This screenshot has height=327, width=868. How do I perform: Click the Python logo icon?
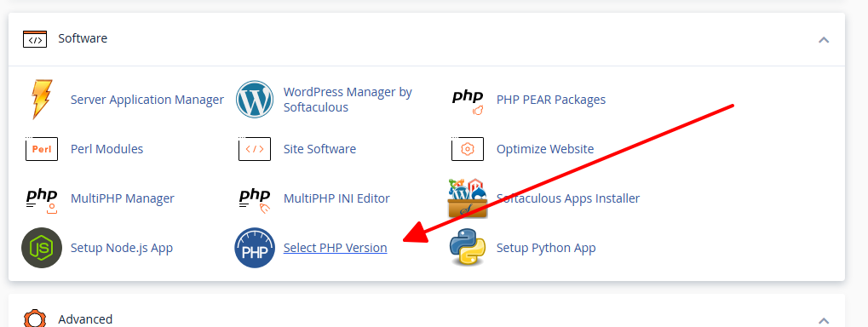coord(468,248)
